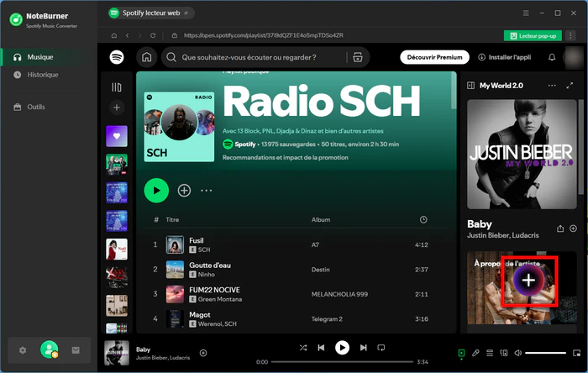The height and width of the screenshot is (373, 588).
Task: Mute the volume speaker icon
Action: pos(518,353)
